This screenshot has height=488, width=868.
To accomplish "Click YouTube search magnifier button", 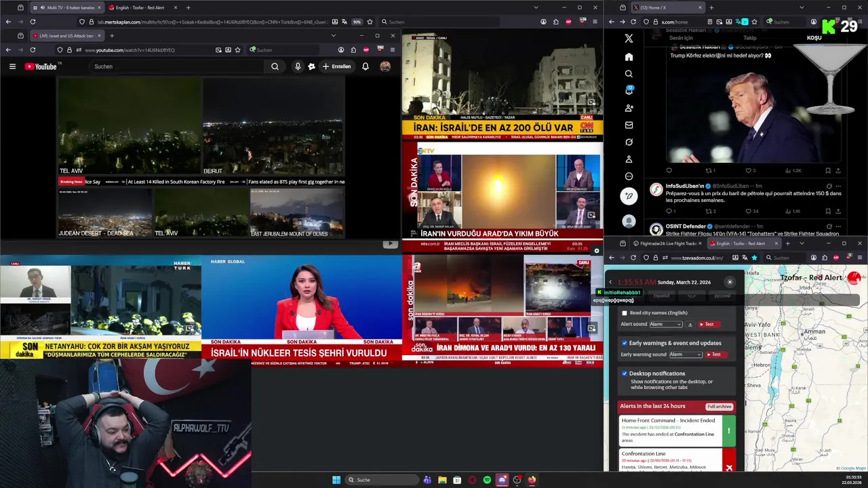I will [x=275, y=66].
